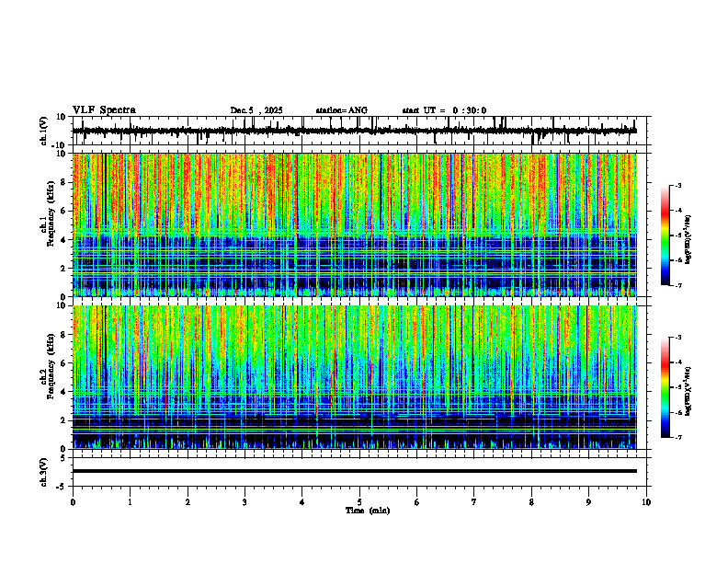Click the "10" minute tick on the time axis
Screen dimensions: 728x563
pos(646,502)
